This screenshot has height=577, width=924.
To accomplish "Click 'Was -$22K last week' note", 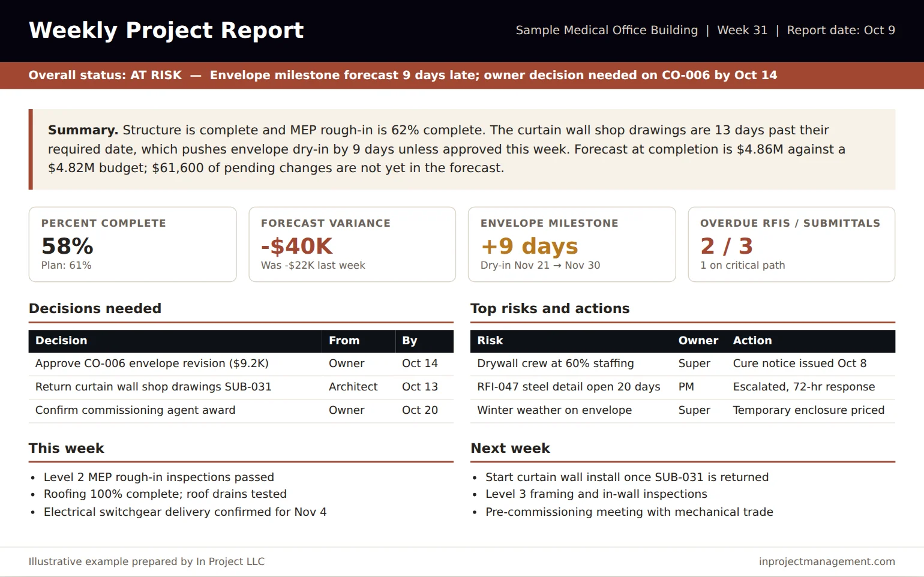I will (x=313, y=265).
